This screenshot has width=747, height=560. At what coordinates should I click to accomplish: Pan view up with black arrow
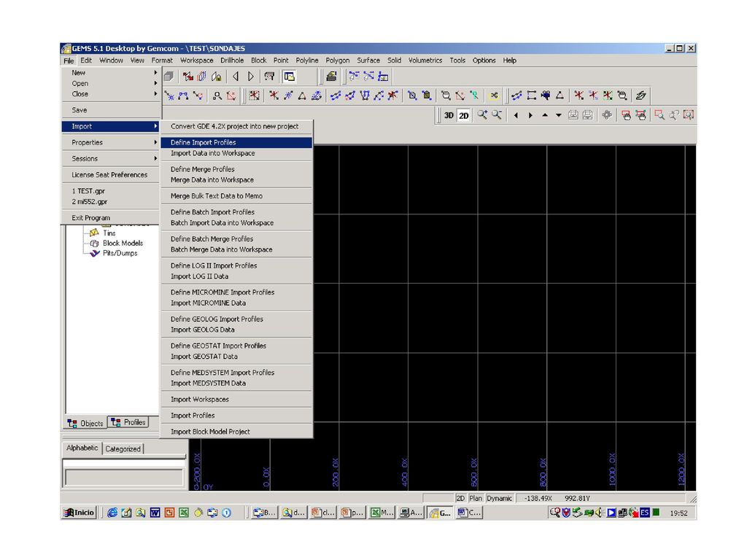click(544, 115)
